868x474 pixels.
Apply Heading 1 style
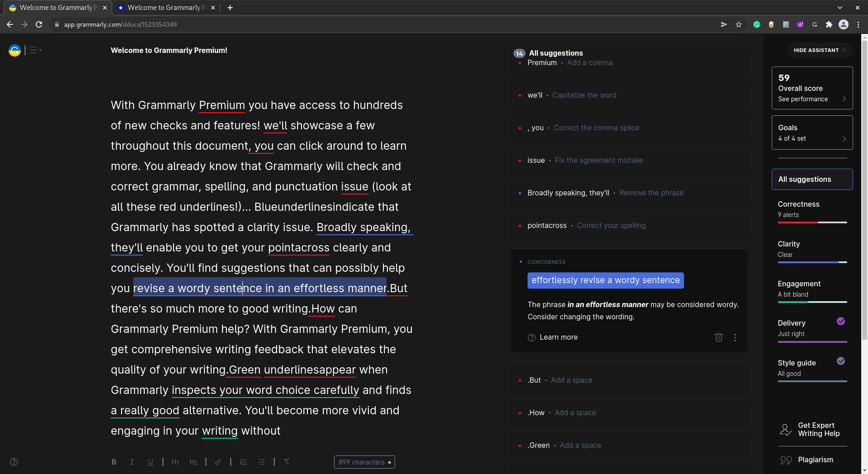(175, 462)
